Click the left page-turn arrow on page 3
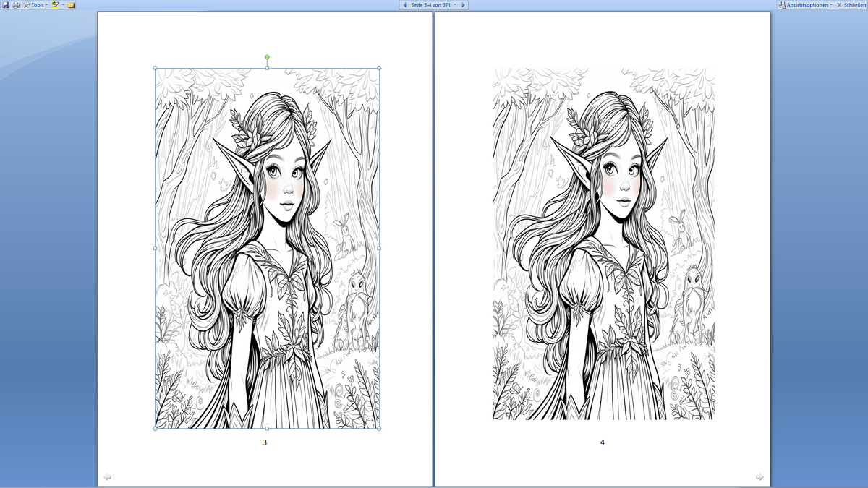Screen dimensions: 868x488 point(108,476)
